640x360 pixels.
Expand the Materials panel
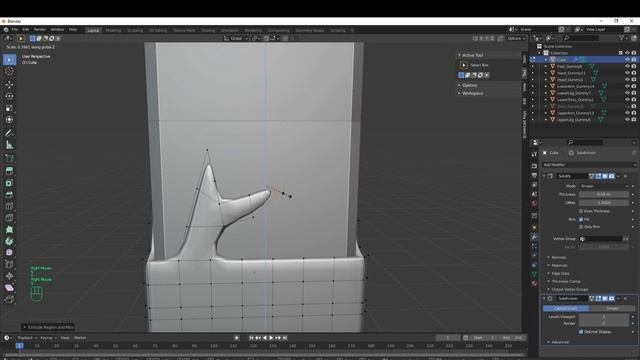(560, 265)
